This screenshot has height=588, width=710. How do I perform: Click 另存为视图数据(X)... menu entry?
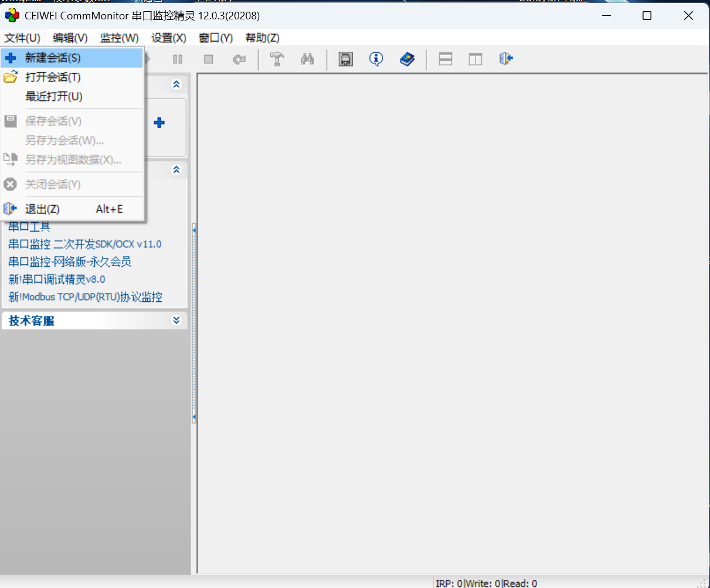point(73,160)
